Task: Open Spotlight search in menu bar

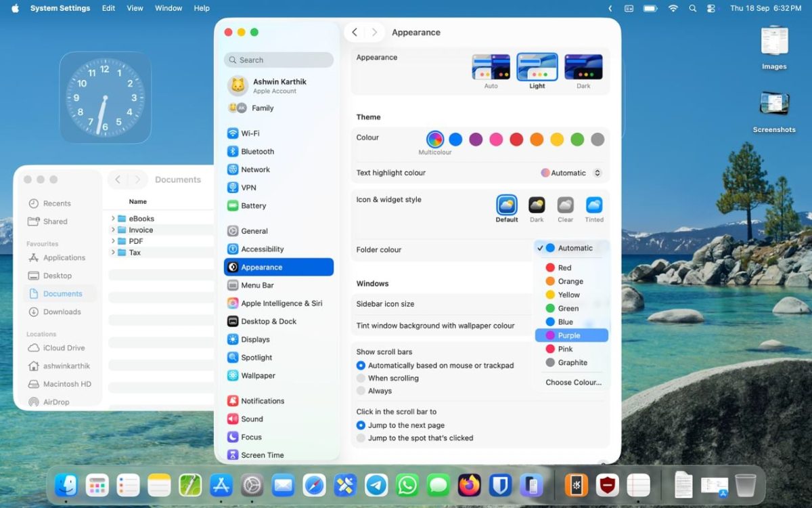Action: (692, 8)
